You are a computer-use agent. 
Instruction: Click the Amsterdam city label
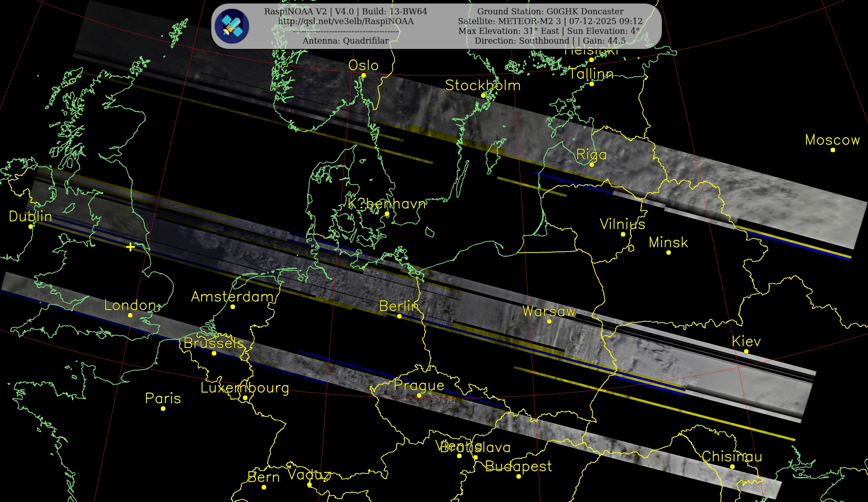coord(232,297)
